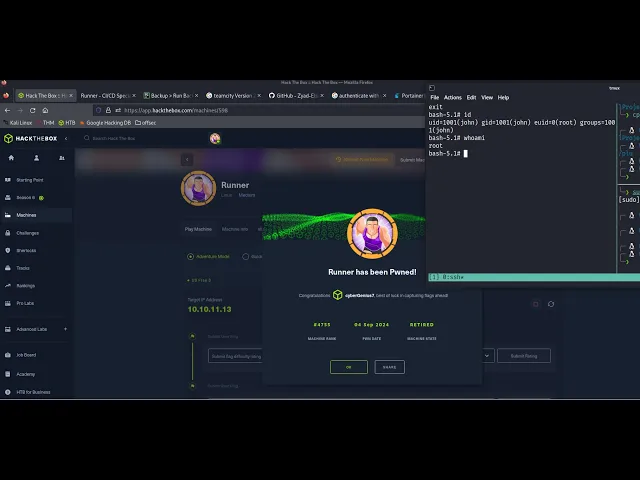640x480 pixels.
Task: Click the Job Board briefcase icon
Action: tap(8, 355)
